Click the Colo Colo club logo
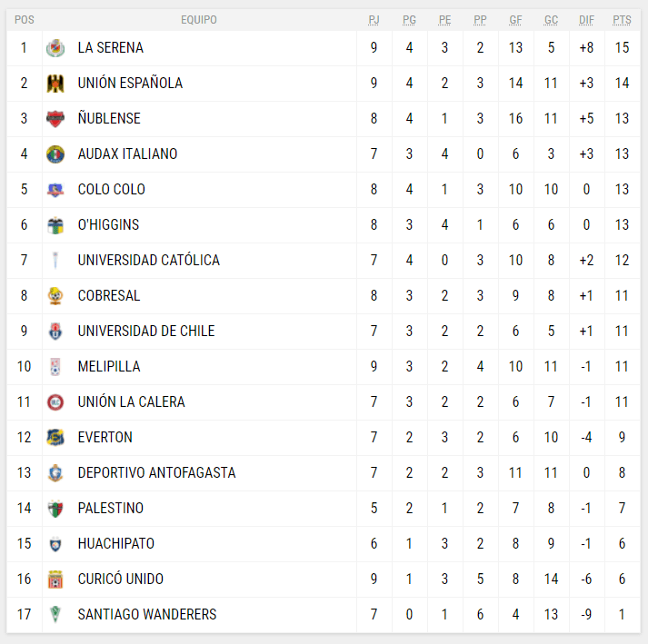648x644 pixels. coord(55,190)
